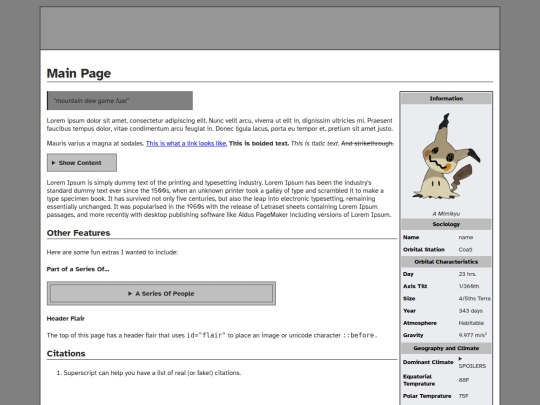Click the ::before code text
The width and height of the screenshot is (540, 405).
coord(360,335)
